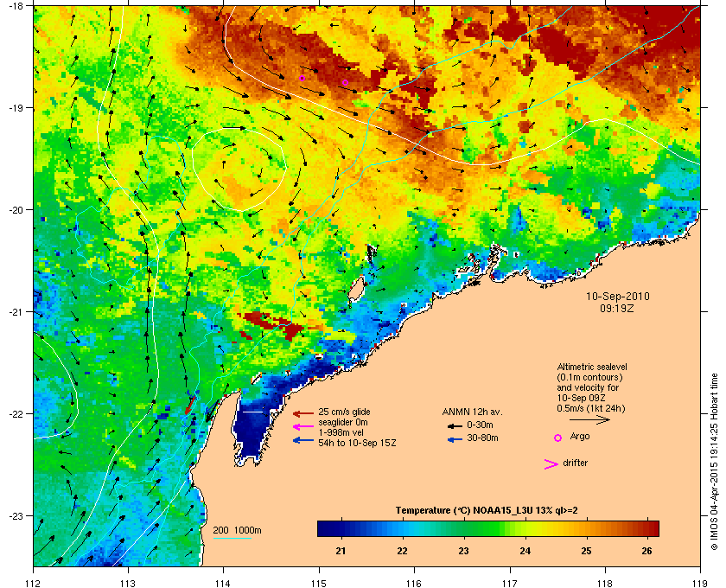Select the western Argo float marker on map
The width and height of the screenshot is (726, 588).
pos(302,78)
